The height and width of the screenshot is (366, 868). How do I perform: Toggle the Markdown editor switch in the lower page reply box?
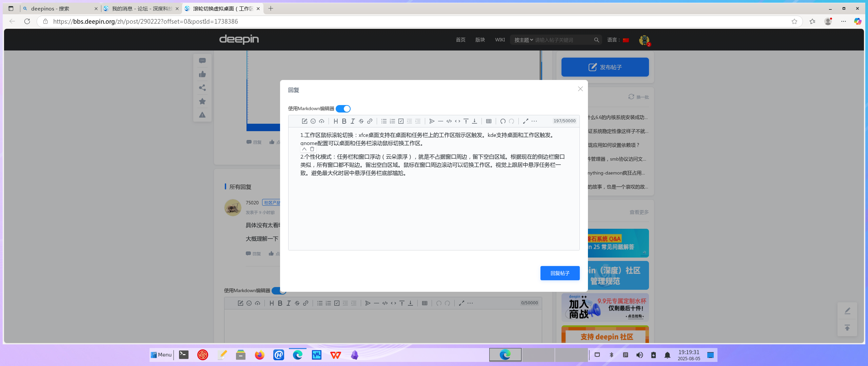click(x=279, y=291)
